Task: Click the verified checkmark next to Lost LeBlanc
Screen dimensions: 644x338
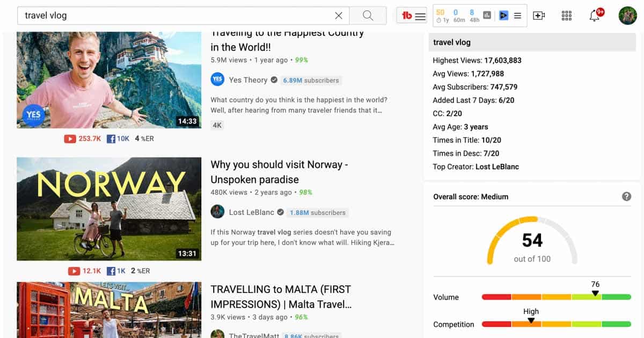Action: tap(280, 212)
